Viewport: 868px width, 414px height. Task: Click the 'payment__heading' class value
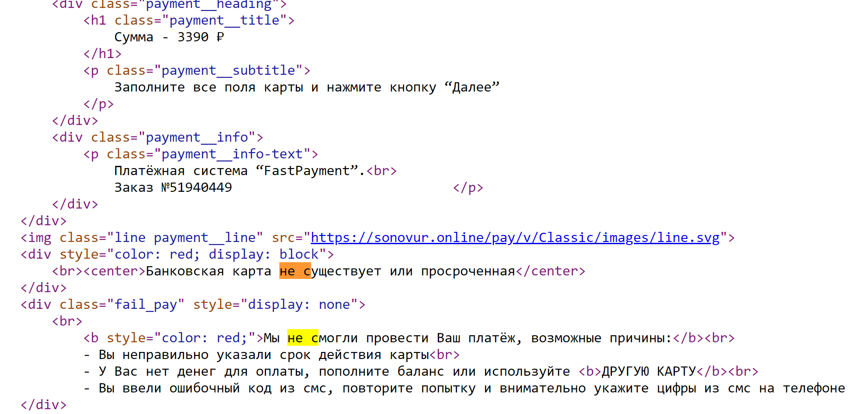coord(209,5)
